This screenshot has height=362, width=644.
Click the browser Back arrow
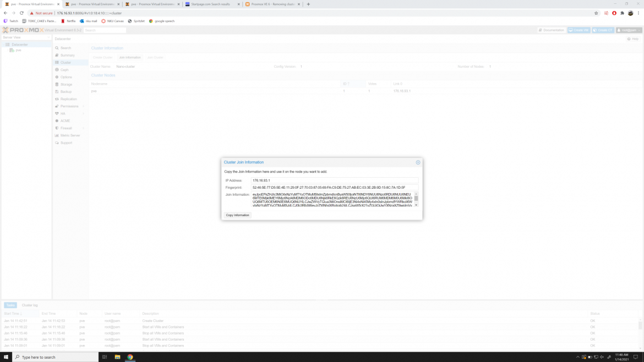6,13
